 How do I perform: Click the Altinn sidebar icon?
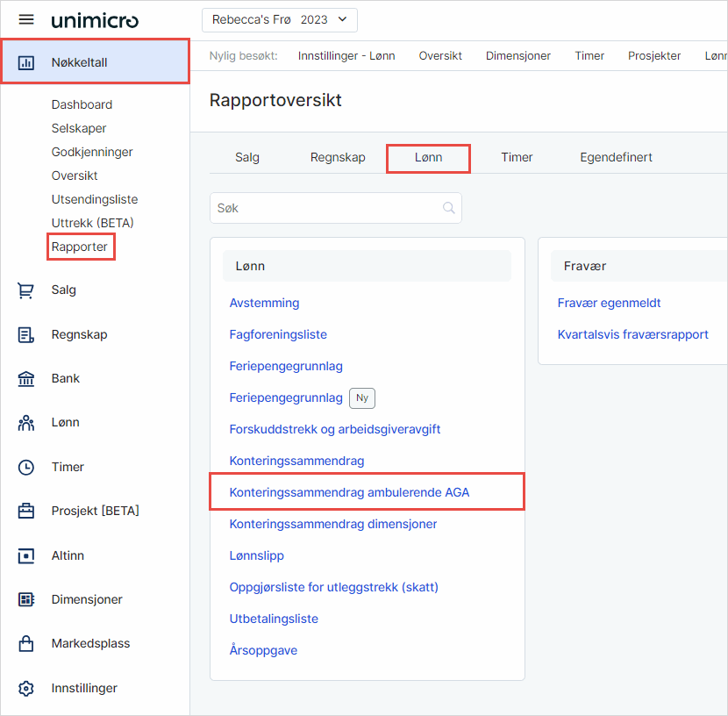click(26, 556)
